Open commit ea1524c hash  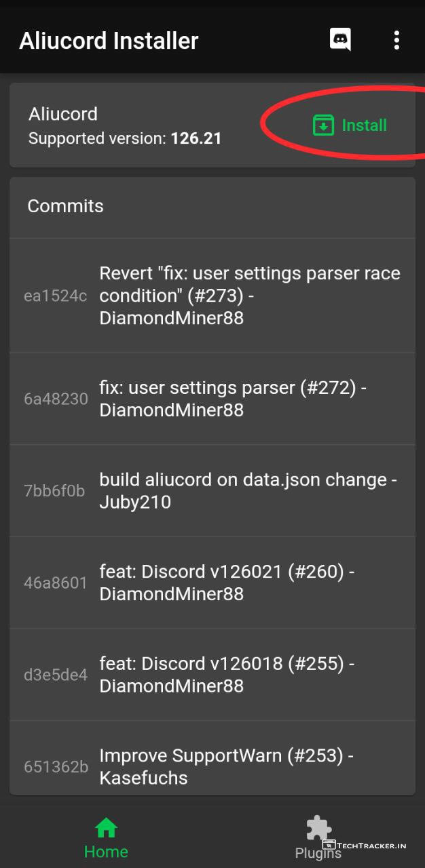tap(55, 296)
